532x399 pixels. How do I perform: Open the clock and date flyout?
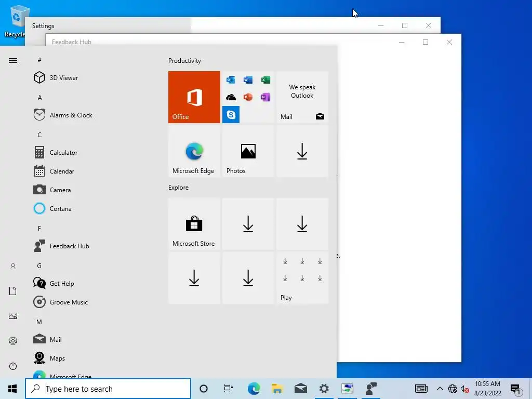pos(487,389)
